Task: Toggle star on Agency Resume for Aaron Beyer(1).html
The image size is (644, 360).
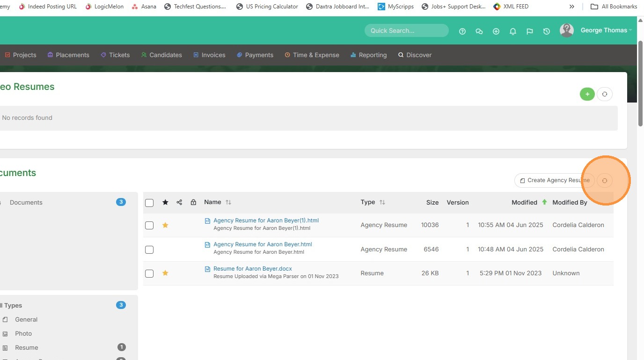Action: point(165,225)
